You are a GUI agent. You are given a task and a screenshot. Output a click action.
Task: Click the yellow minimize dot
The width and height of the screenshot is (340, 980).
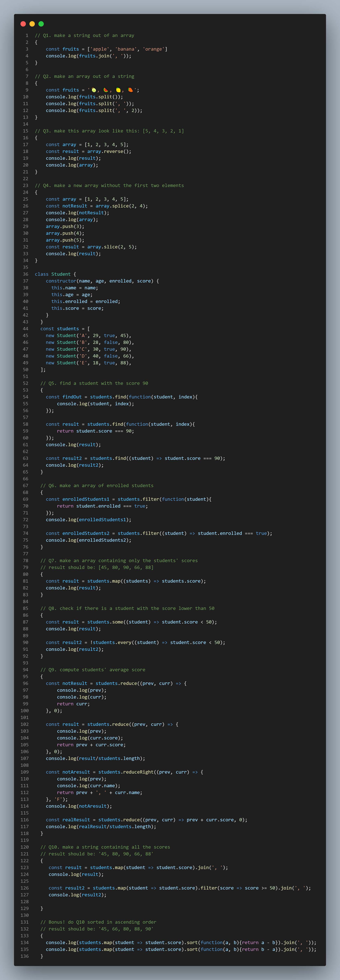click(x=32, y=24)
